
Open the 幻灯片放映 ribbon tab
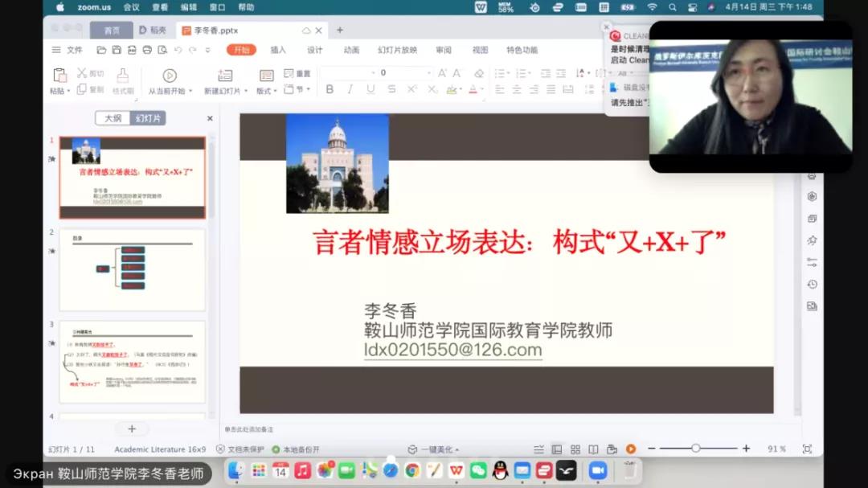coord(397,50)
